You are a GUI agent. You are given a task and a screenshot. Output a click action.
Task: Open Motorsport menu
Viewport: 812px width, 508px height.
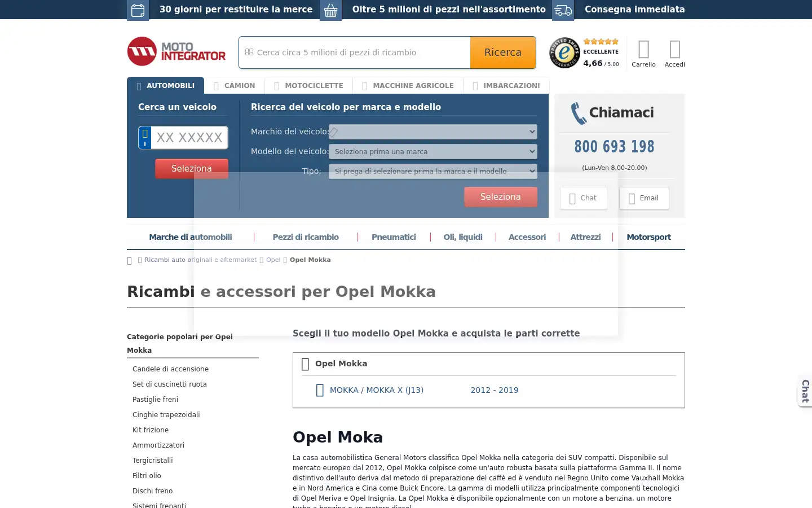coord(648,237)
